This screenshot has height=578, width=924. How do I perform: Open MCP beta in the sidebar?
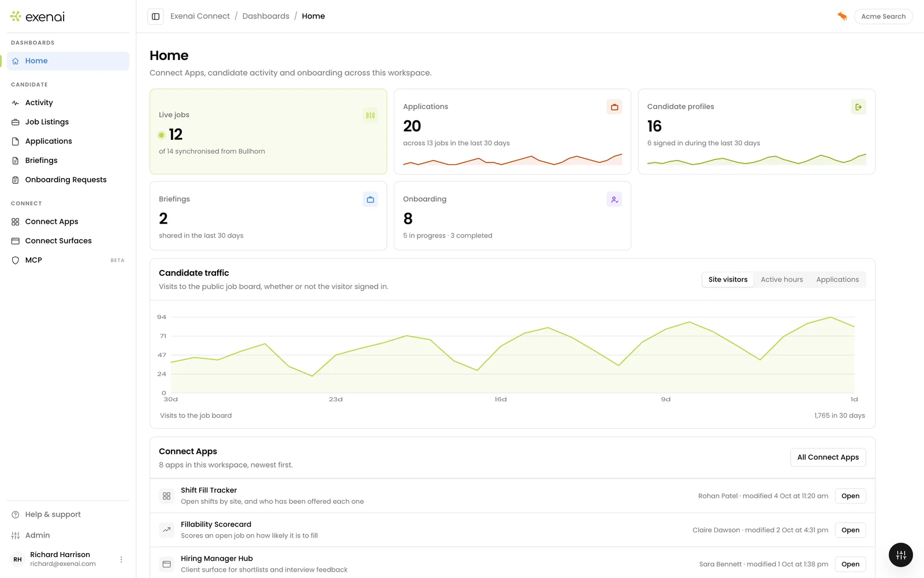click(x=68, y=260)
